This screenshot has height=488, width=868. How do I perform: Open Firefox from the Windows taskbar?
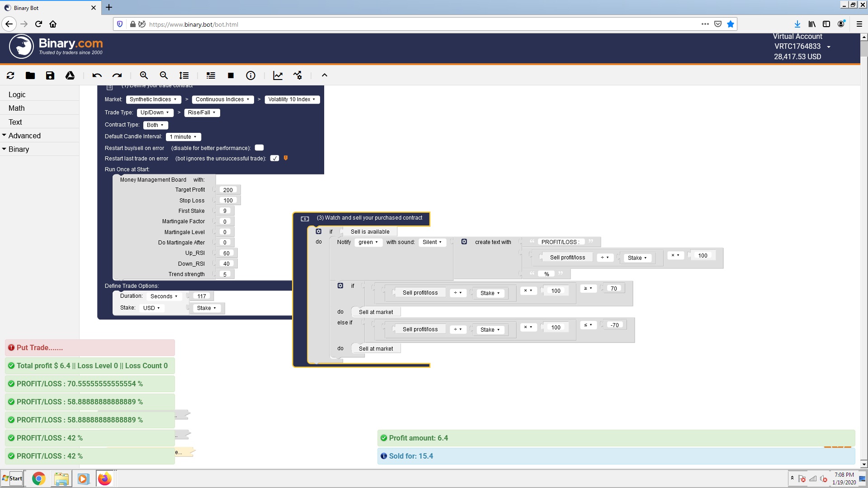(105, 479)
